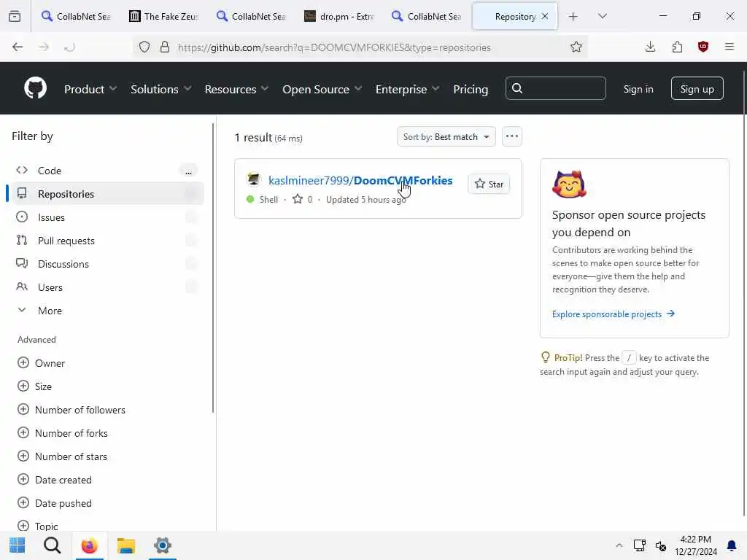
Task: Switch to The Fake Zeus tab
Action: coord(164,16)
